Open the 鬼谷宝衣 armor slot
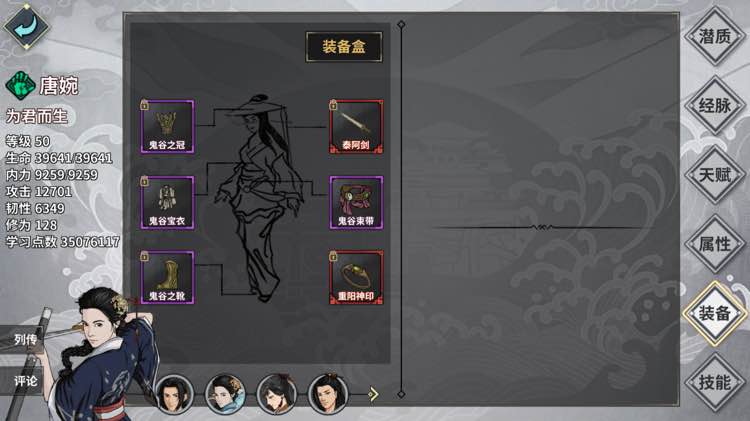This screenshot has width=750, height=421. (167, 203)
